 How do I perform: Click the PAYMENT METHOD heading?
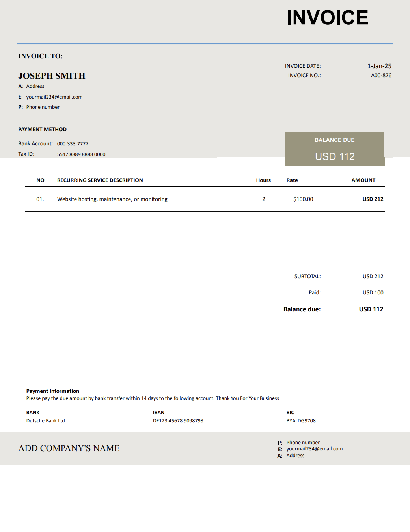[42, 129]
